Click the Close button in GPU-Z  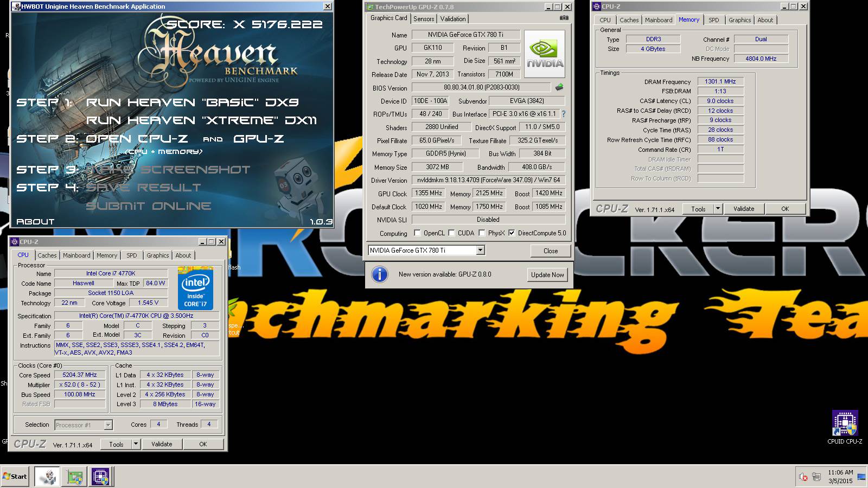click(x=551, y=251)
